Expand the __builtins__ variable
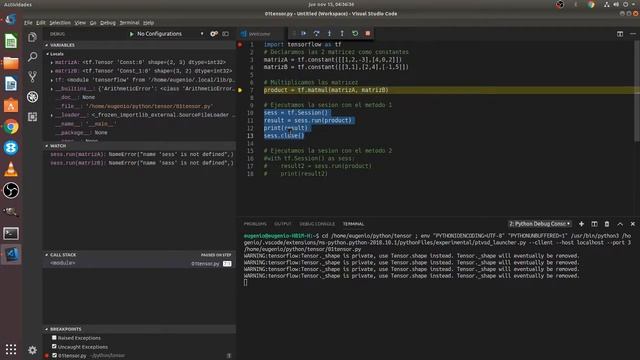This screenshot has width=640, height=360. click(52, 89)
